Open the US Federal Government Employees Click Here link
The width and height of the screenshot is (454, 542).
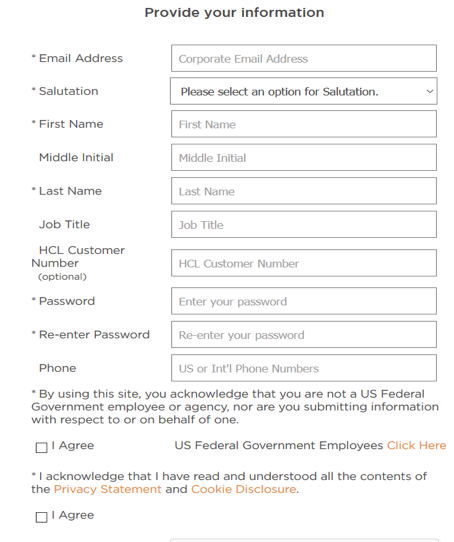point(416,445)
